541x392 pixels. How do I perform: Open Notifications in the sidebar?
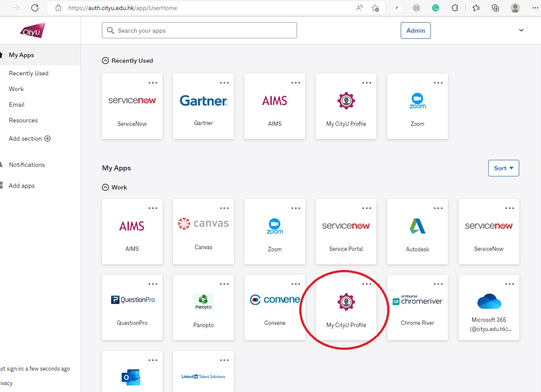point(27,165)
